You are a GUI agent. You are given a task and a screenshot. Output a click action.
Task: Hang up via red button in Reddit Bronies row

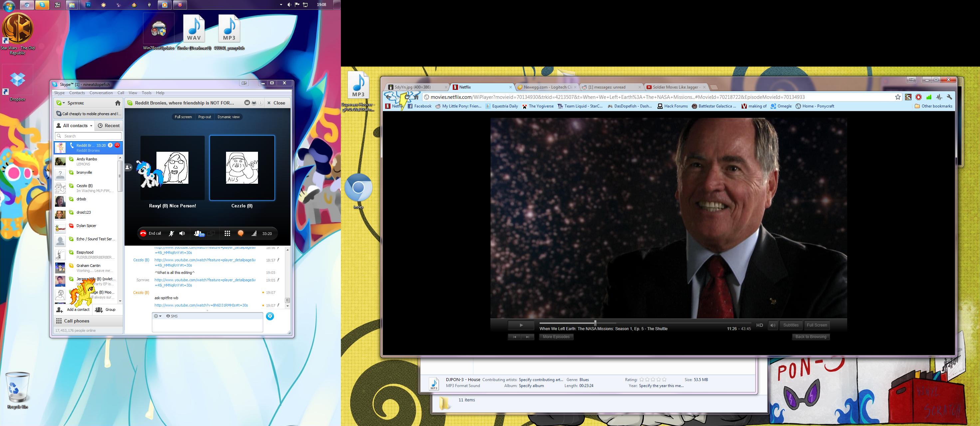117,145
